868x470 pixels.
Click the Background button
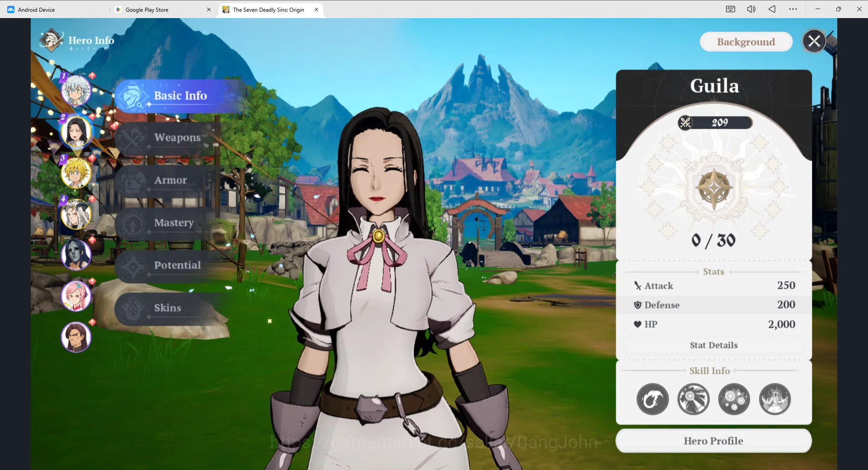click(746, 42)
